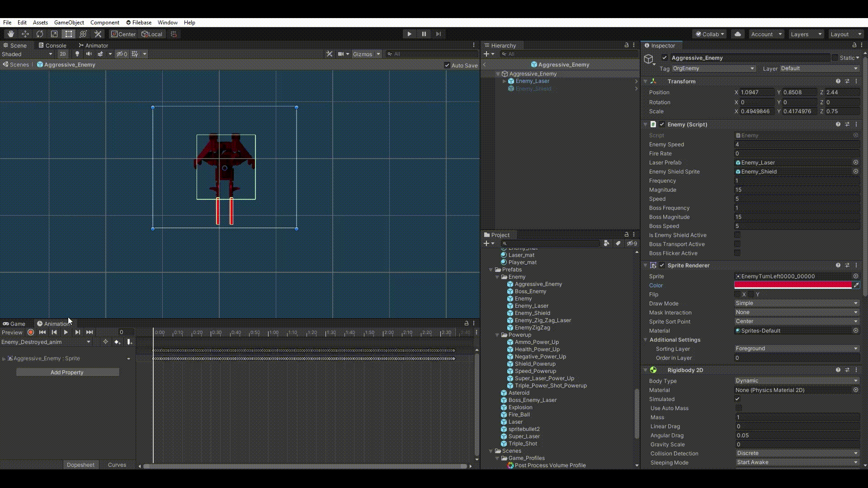Collapse the Powerup folder
Viewport: 868px width, 488px height.
497,335
